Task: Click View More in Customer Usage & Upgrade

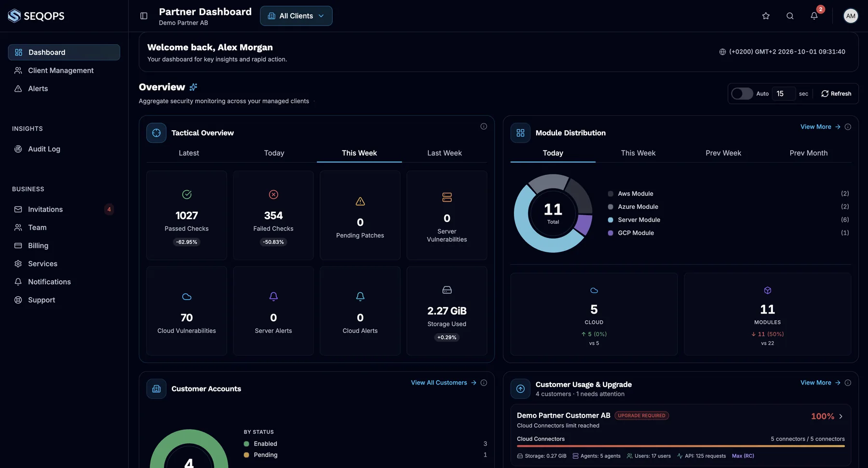Action: click(820, 383)
